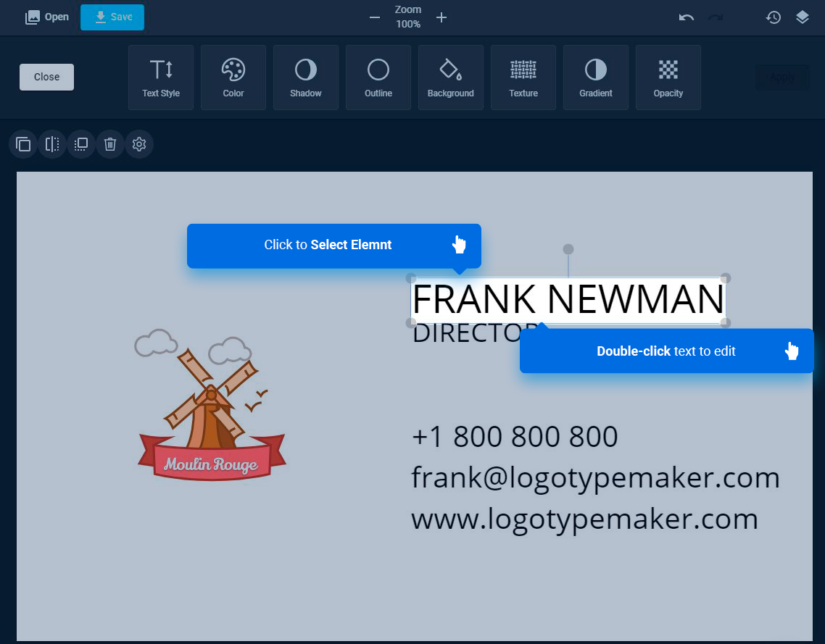Open the Gradient settings

[x=596, y=78]
